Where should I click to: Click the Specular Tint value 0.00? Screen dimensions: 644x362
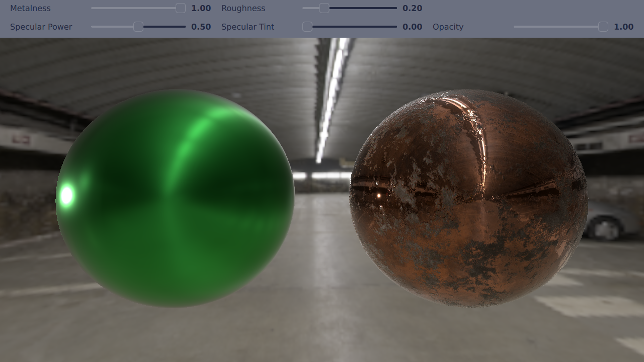412,27
